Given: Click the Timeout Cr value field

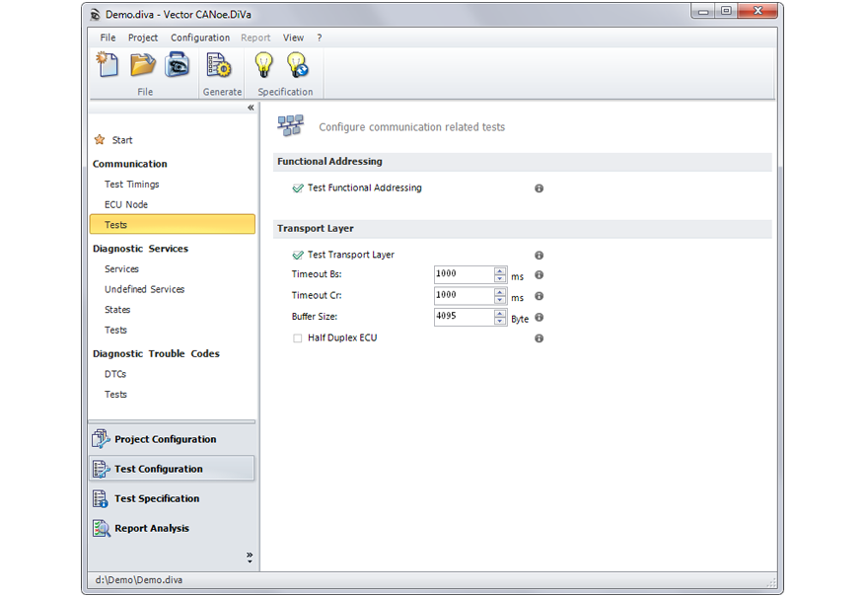Looking at the screenshot, I should coord(464,295).
